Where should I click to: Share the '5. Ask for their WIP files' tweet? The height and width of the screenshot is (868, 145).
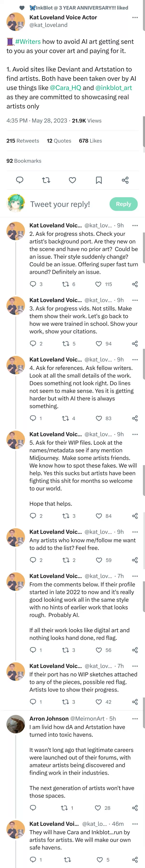(x=135, y=516)
